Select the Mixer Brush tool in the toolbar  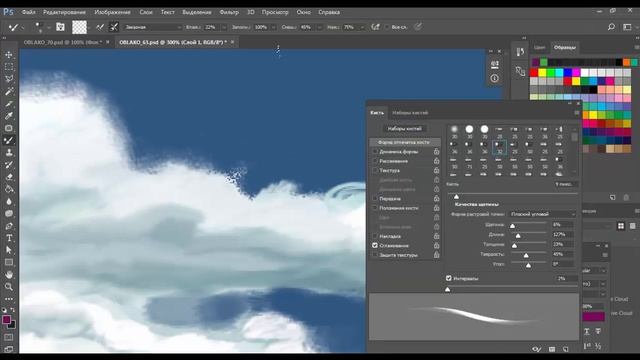[9, 140]
